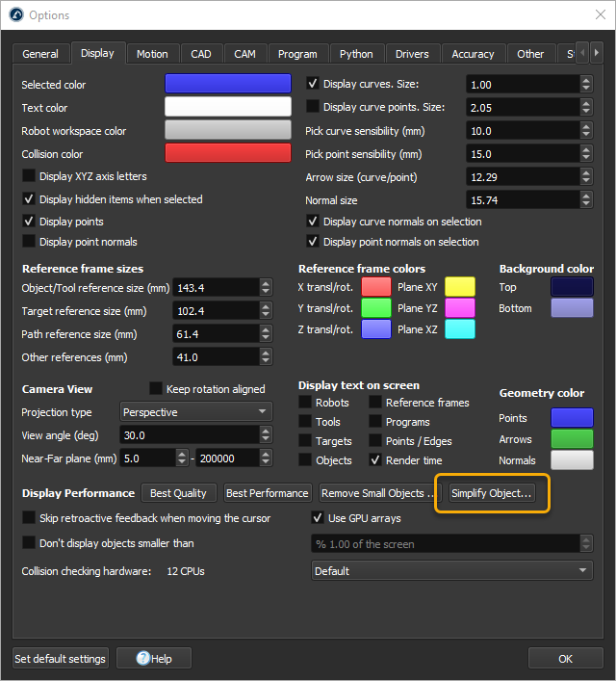
Task: Expand the collision checking hardware Default dropdown
Action: (x=451, y=571)
